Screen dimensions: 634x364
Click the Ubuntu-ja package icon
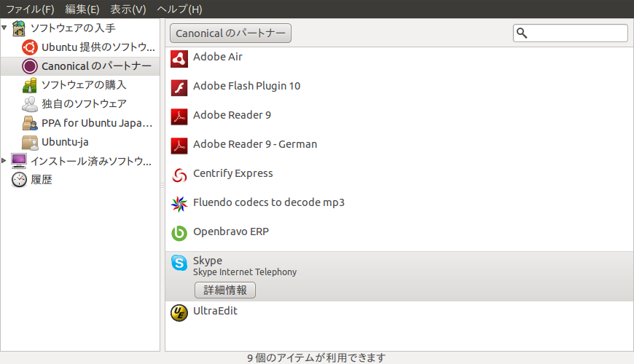pos(30,142)
